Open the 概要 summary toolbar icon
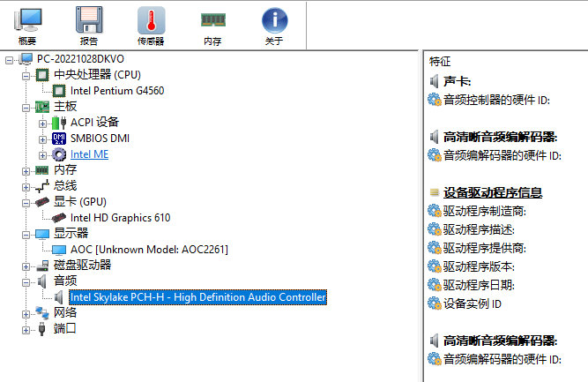The height and width of the screenshot is (382, 588). [x=27, y=26]
